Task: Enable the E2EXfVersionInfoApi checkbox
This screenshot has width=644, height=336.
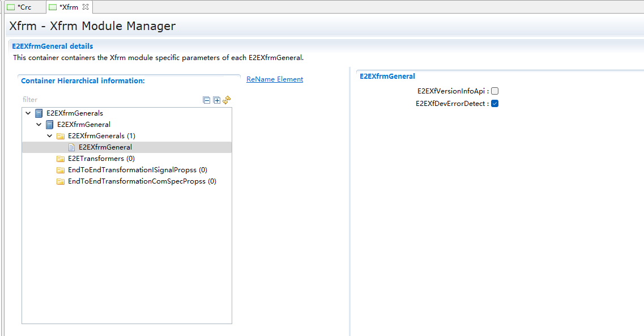Action: 494,91
